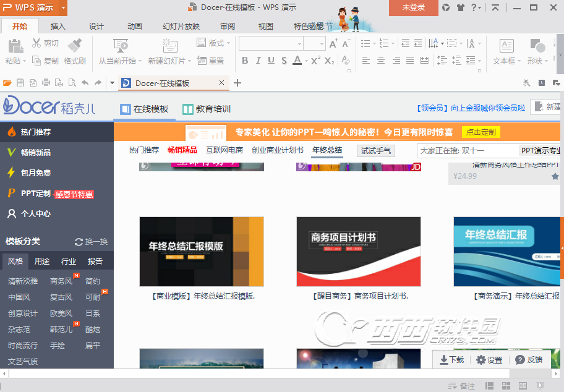The height and width of the screenshot is (392, 564).
Task: Toggle align right
Action: click(x=396, y=61)
